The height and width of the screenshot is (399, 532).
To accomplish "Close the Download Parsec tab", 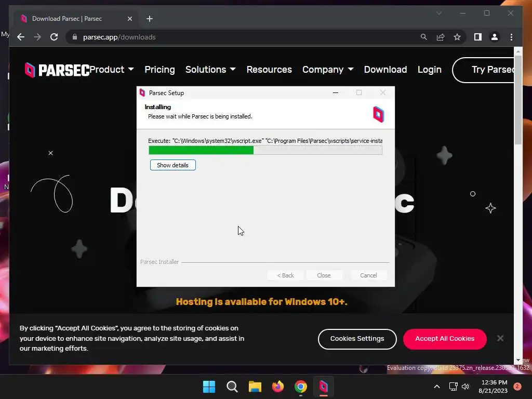I will click(x=129, y=19).
